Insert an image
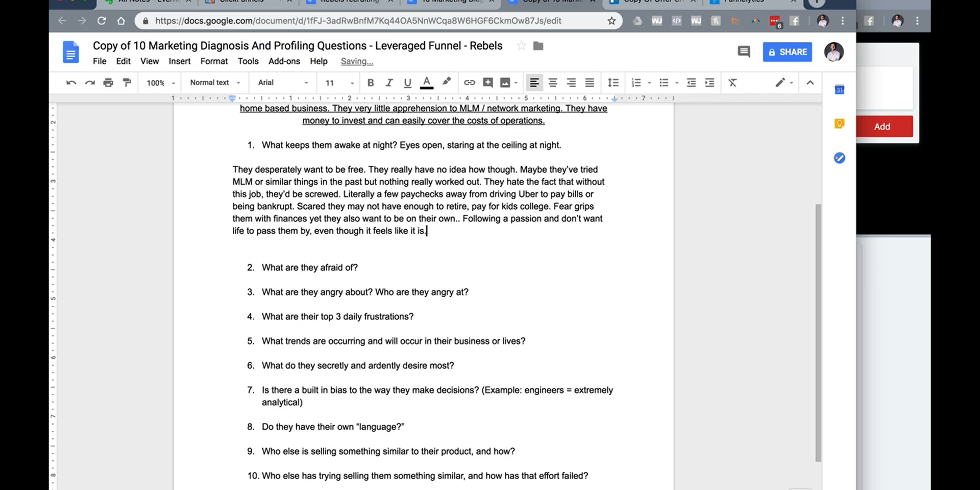 (x=505, y=83)
